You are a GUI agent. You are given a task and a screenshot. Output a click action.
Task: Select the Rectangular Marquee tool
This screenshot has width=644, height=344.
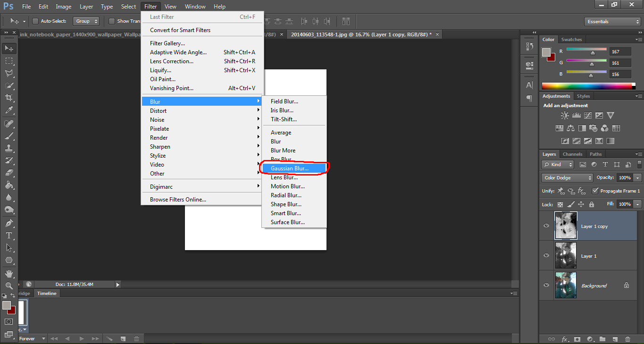coord(9,61)
